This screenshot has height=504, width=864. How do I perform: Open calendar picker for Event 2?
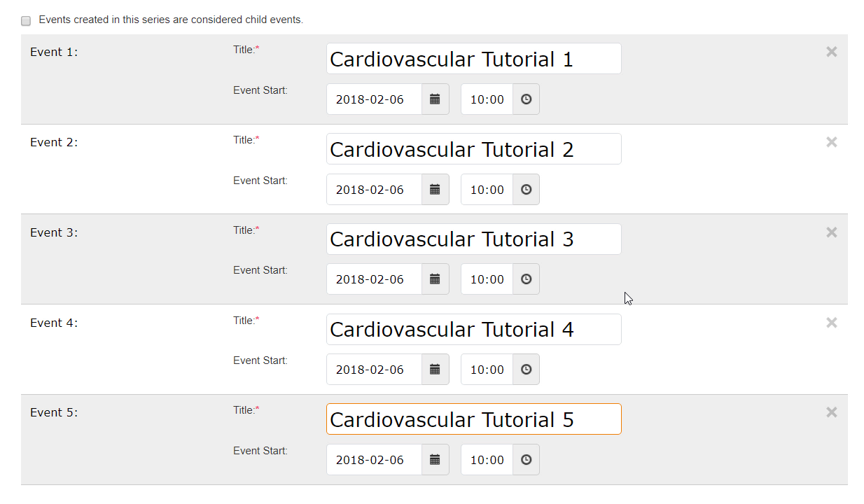[435, 190]
